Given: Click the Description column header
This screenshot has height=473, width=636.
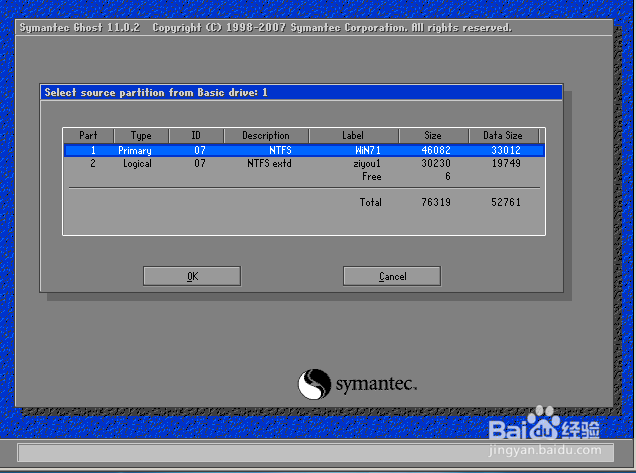Looking at the screenshot, I should click(x=266, y=135).
